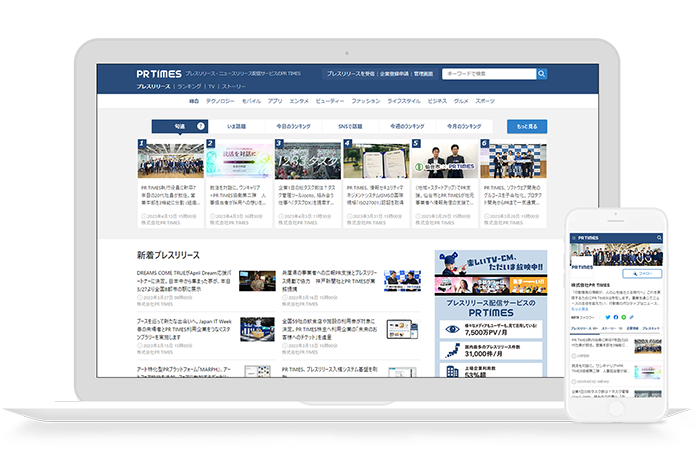Switch to the SNSで話題 tab
This screenshot has height=467, width=700.
[350, 126]
